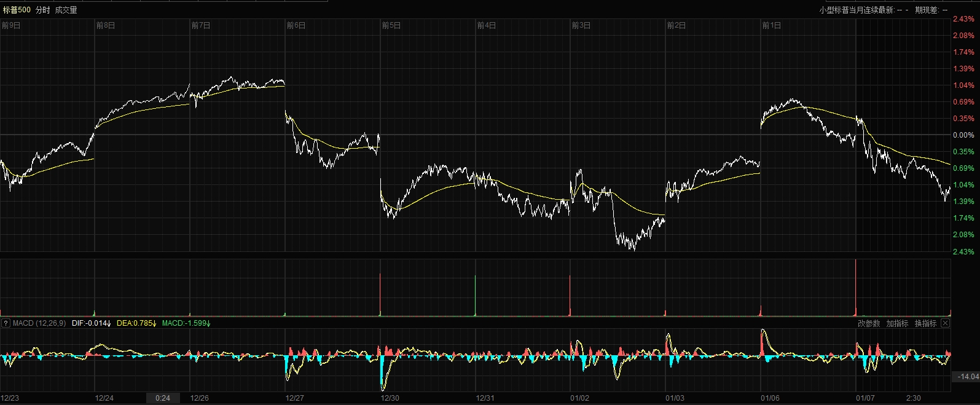Click 换指标 to switch indicator
This screenshot has width=980, height=405.
(925, 323)
